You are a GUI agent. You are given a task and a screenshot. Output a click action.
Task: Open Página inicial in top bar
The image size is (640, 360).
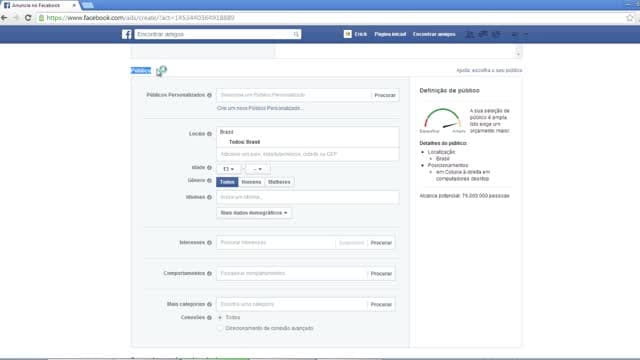pyautogui.click(x=390, y=34)
